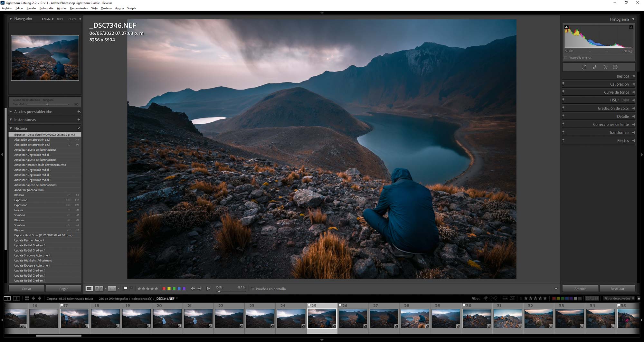The image size is (644, 342).
Task: Select Before/After side-by-side view (R|A)
Action: [99, 289]
